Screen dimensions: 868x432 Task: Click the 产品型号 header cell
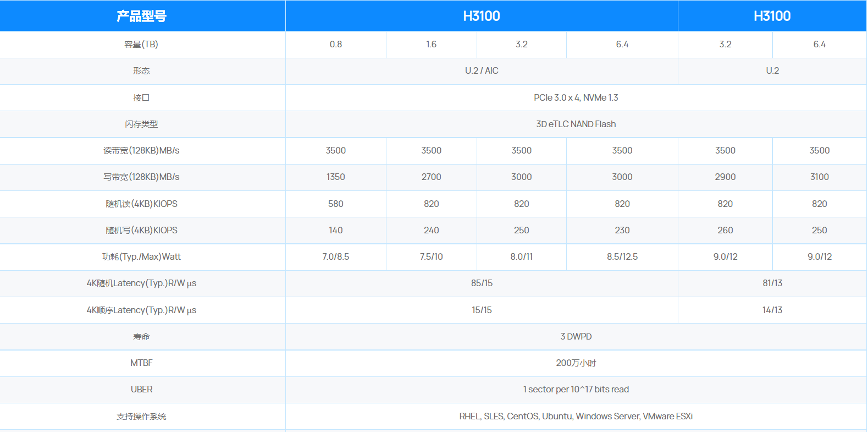141,16
